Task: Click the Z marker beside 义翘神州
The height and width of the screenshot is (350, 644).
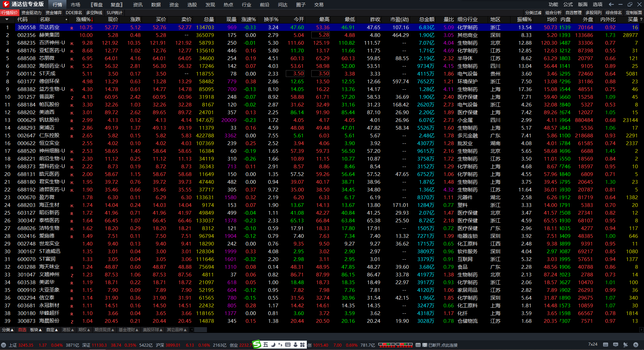Action: pyautogui.click(x=72, y=275)
